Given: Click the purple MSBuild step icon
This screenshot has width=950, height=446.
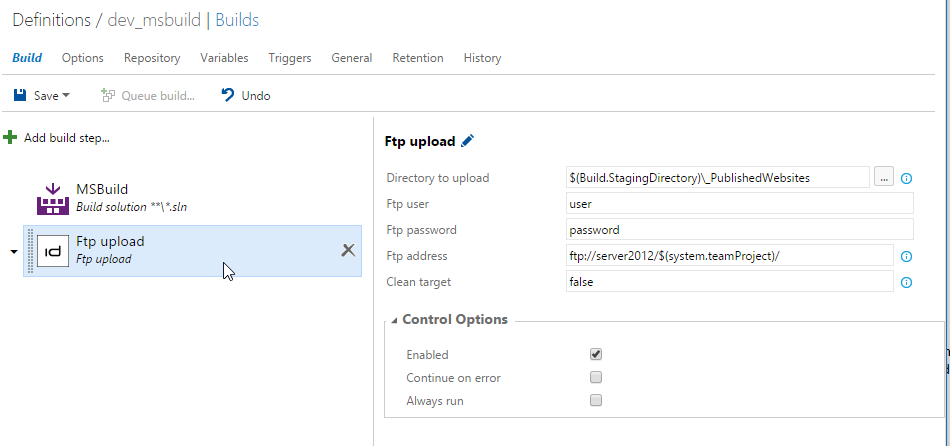Looking at the screenshot, I should 53,198.
